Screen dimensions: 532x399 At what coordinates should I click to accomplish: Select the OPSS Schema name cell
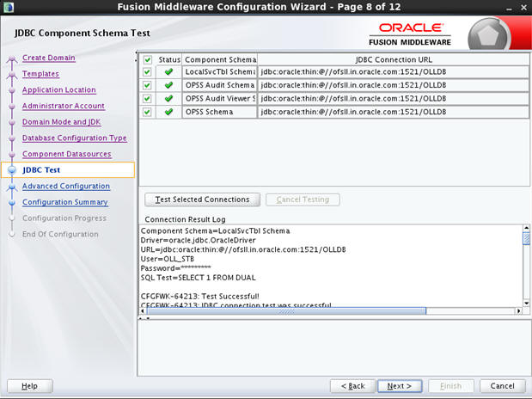220,112
